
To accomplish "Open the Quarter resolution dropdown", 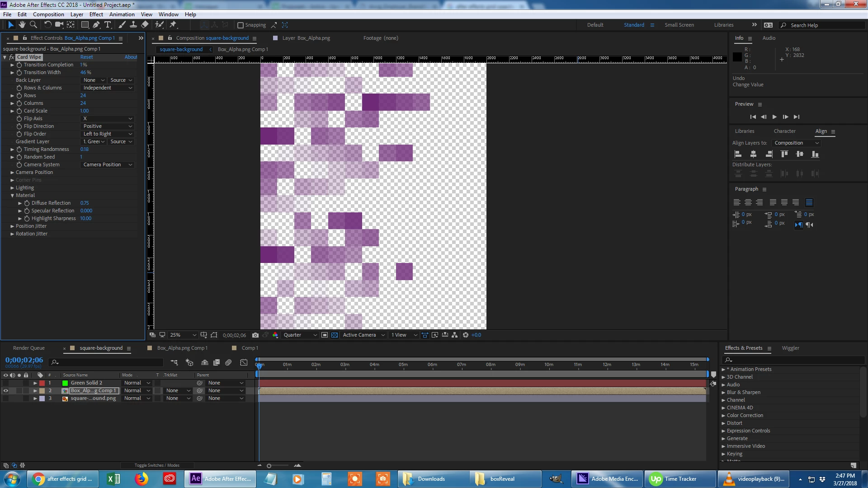I will (x=300, y=335).
